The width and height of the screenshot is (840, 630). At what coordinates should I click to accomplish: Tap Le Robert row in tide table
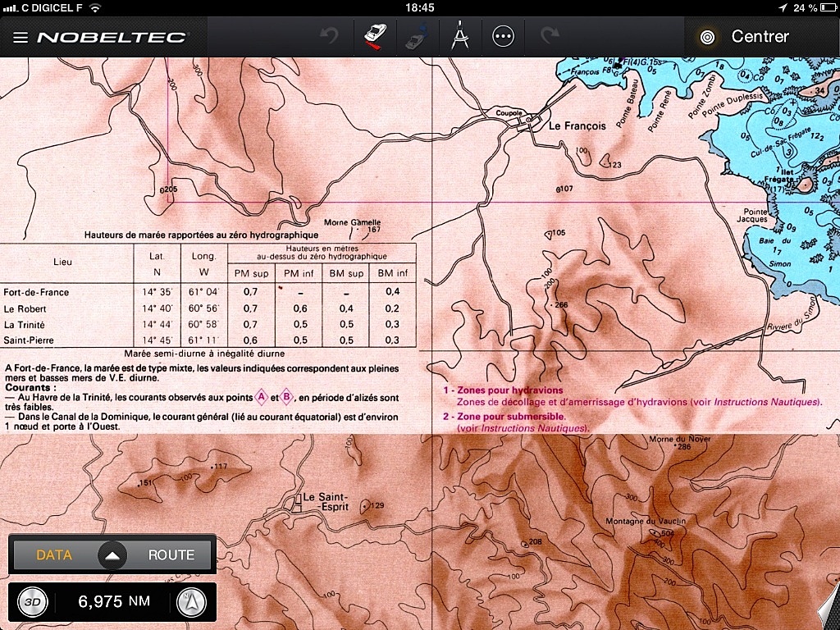[x=208, y=308]
